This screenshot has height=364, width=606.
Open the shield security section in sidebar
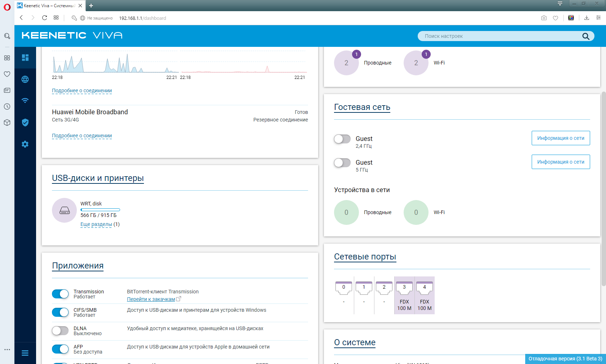tap(25, 123)
